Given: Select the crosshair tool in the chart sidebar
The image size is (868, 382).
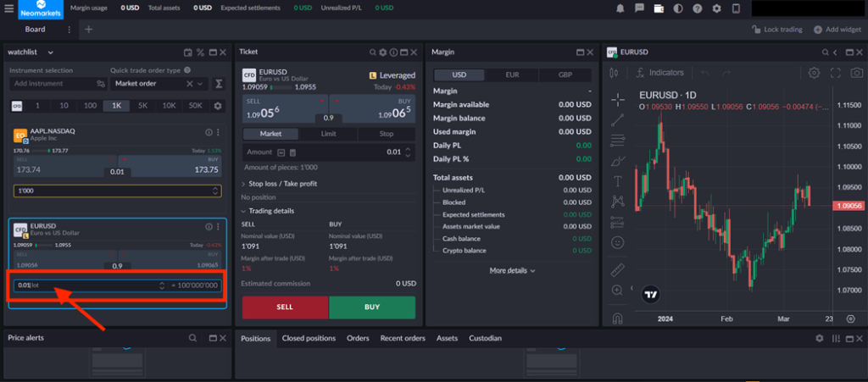Looking at the screenshot, I should click(x=618, y=98).
